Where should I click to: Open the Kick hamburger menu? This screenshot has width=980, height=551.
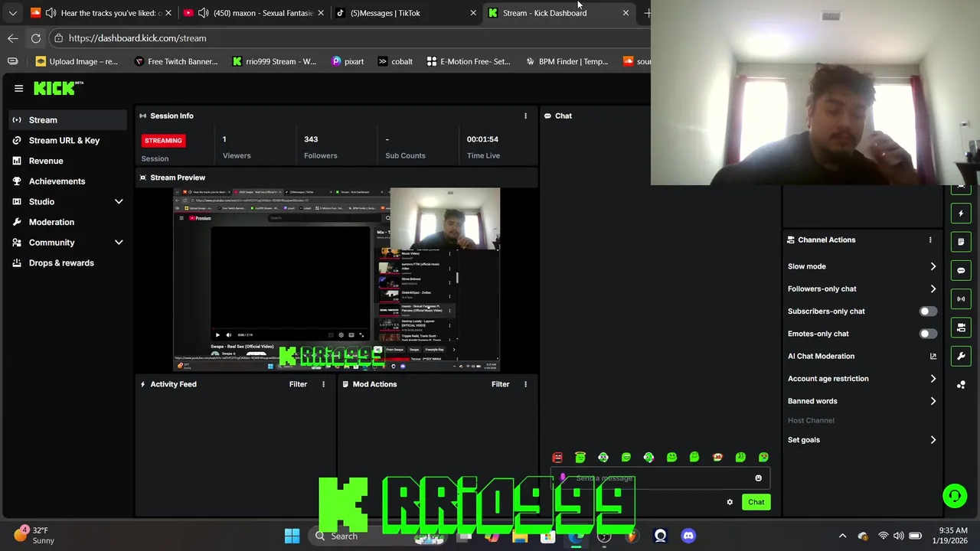18,88
